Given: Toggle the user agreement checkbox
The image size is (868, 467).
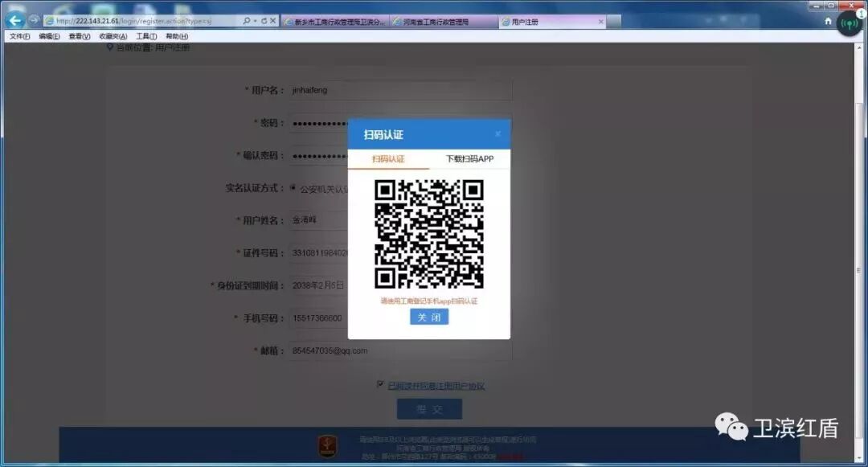Looking at the screenshot, I should point(380,384).
